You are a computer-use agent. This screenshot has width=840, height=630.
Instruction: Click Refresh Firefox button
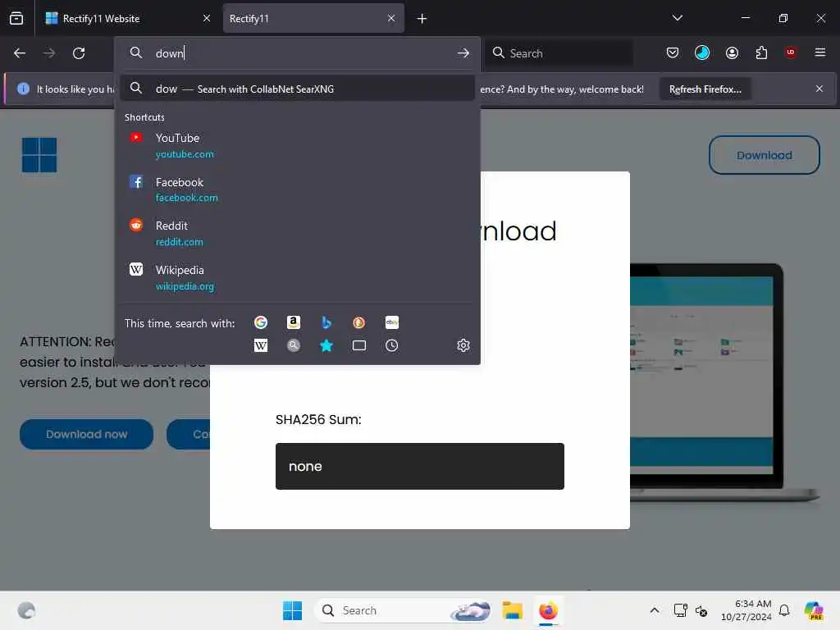click(x=705, y=89)
